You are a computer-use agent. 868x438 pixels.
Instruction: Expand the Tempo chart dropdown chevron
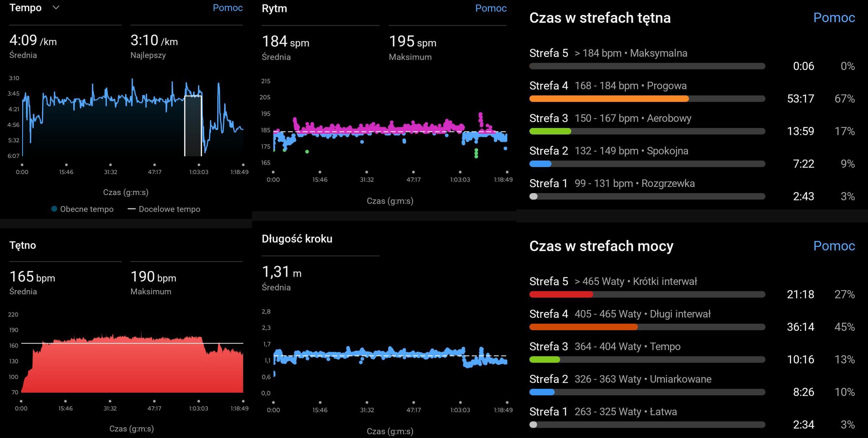pos(56,7)
